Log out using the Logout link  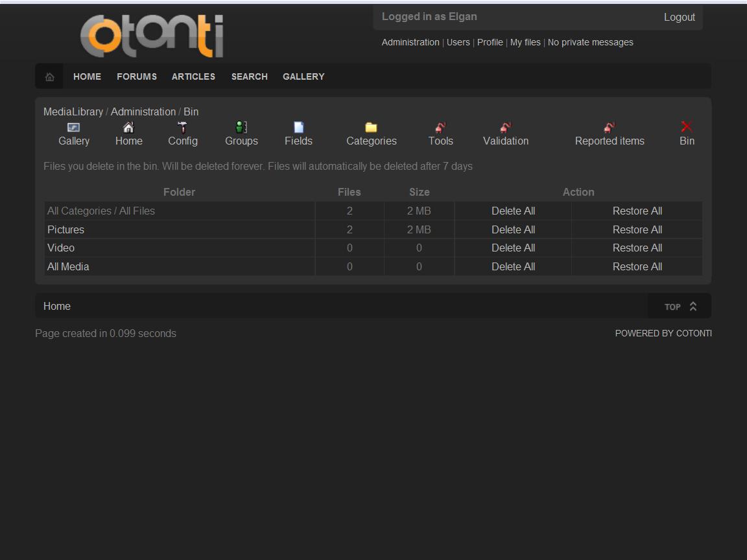click(x=679, y=17)
